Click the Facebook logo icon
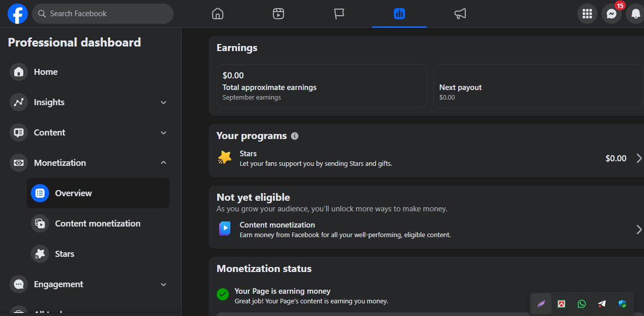Screen dimensions: 644x316 pos(18,14)
